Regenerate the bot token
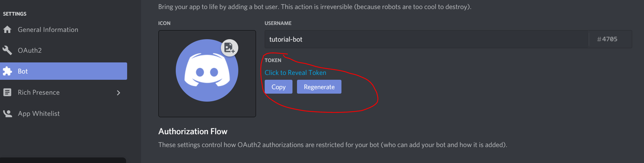Viewport: 644px width, 163px height. tap(319, 87)
